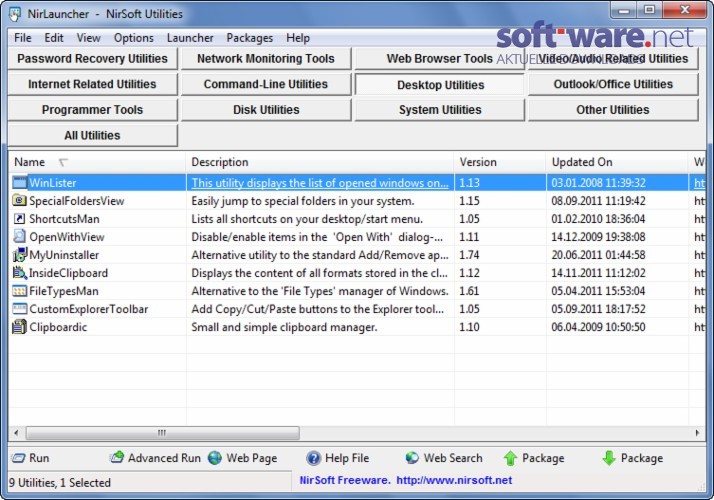This screenshot has width=714, height=500.
Task: Click the '9 Utilities, 1 Selected' status text
Action: tap(60, 483)
